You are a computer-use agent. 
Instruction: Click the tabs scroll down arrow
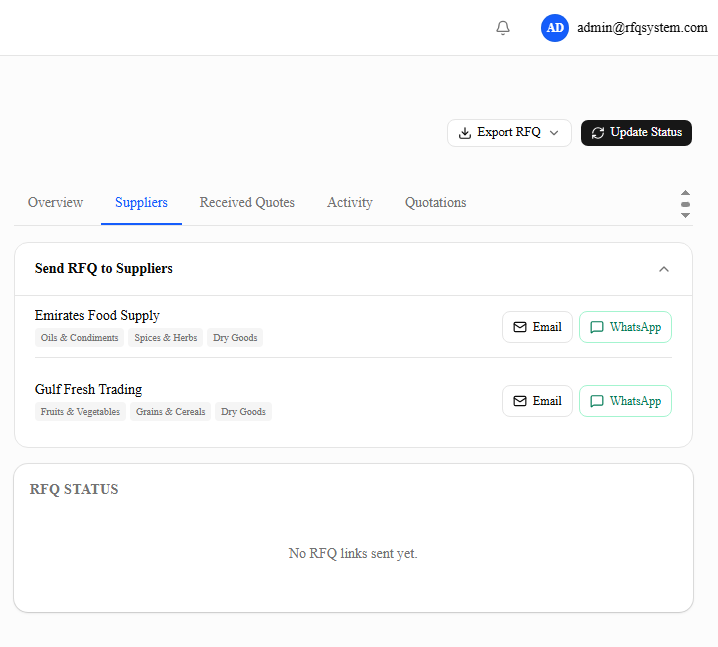point(685,215)
